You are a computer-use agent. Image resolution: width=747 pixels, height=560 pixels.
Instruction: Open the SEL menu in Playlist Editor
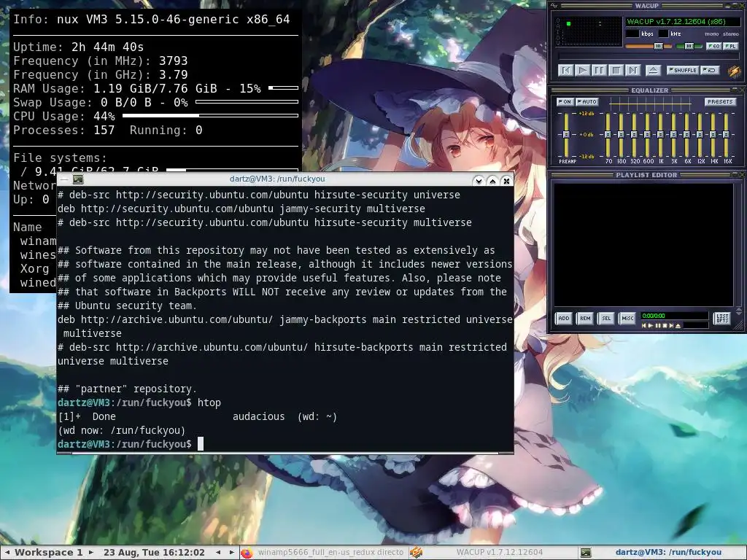(x=606, y=318)
